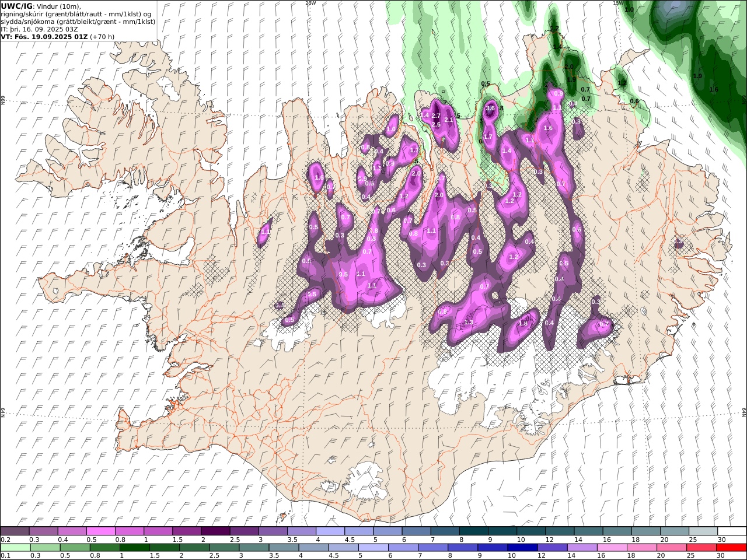
Task: Click the '(+70 h)' forecast offset text
Action: tap(102, 36)
